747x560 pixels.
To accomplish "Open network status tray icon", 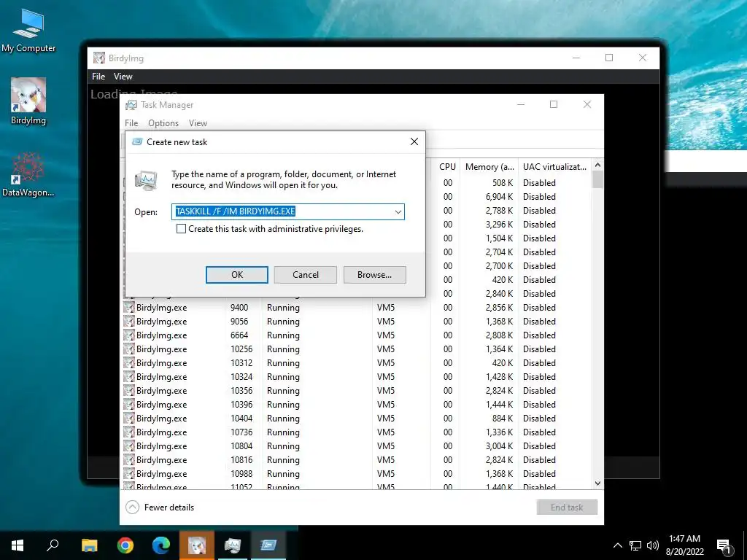I will pyautogui.click(x=635, y=545).
